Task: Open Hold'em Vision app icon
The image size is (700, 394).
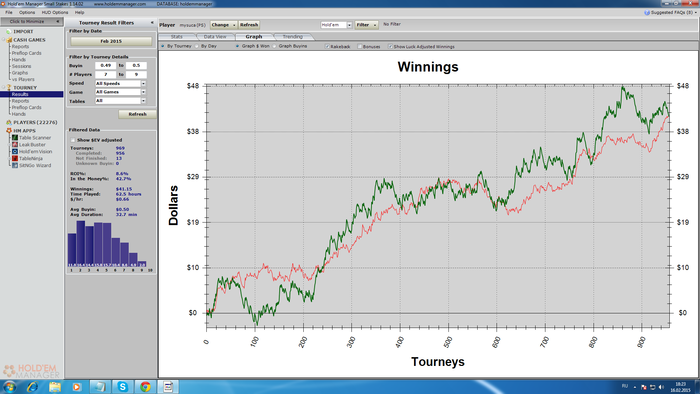Action: [x=15, y=152]
